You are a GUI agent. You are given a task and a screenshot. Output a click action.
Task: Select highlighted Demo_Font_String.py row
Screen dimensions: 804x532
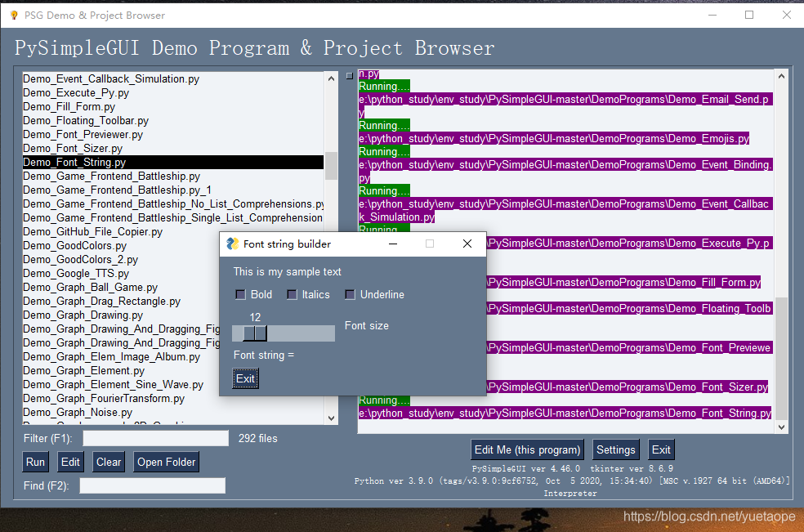click(172, 162)
